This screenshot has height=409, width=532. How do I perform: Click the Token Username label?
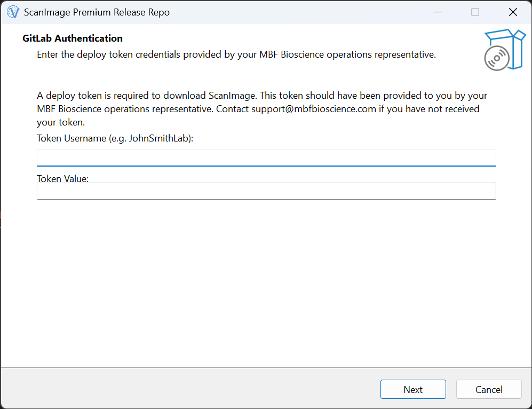click(115, 138)
